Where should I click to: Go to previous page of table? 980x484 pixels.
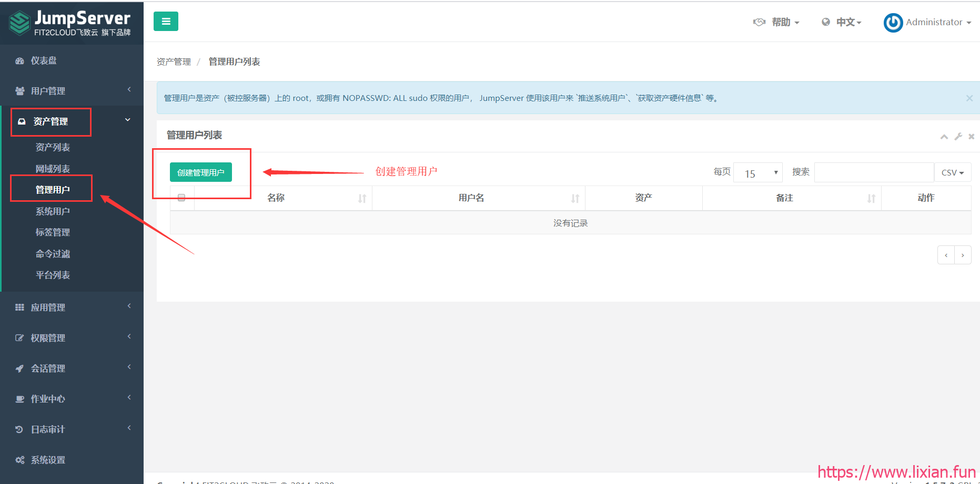946,255
